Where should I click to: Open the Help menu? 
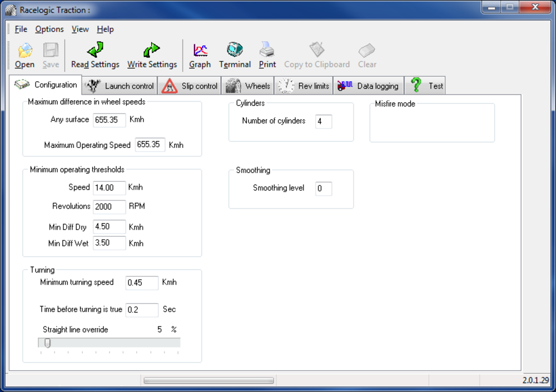click(105, 29)
